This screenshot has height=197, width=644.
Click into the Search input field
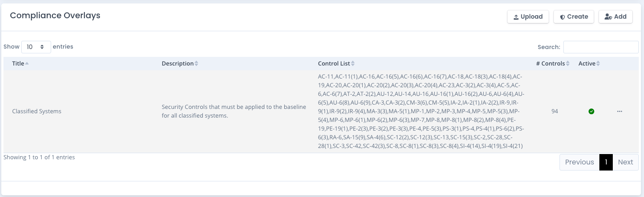[601, 47]
